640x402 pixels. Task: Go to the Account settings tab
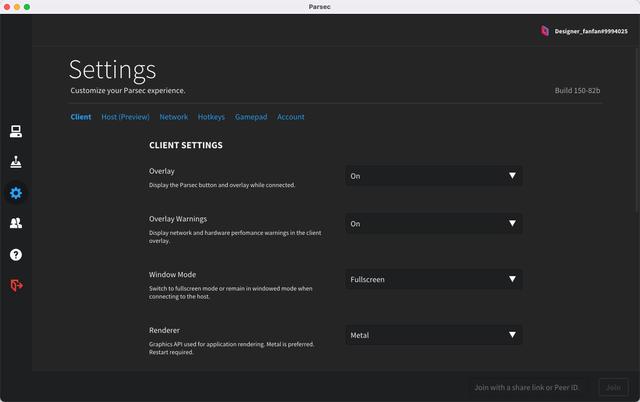pos(291,117)
